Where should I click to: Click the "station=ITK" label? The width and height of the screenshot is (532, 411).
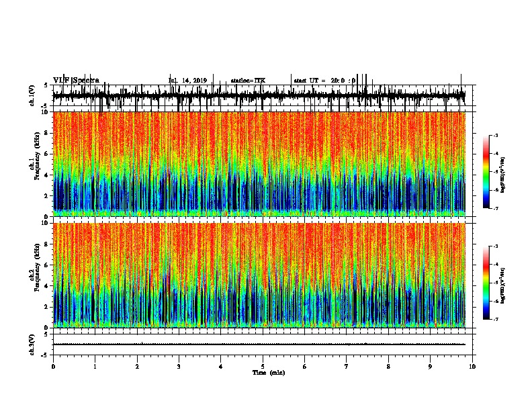[248, 81]
